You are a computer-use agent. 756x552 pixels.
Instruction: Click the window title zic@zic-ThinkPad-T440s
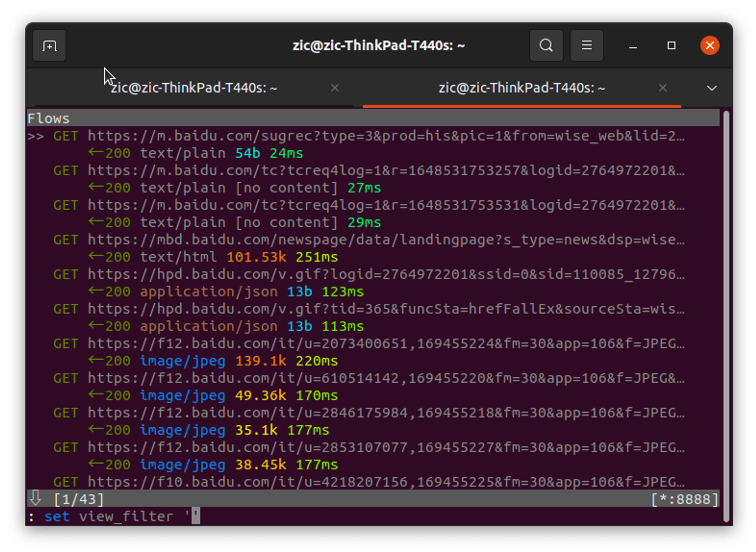(x=378, y=46)
